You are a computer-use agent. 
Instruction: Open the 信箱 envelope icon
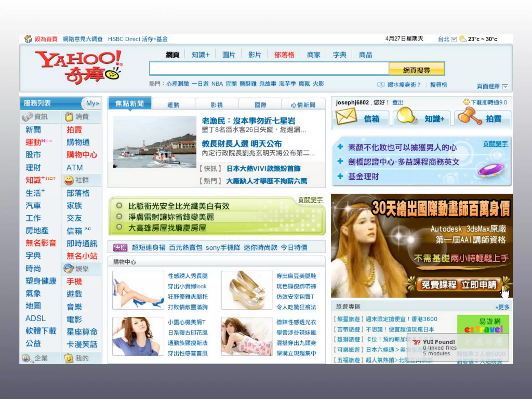click(346, 116)
